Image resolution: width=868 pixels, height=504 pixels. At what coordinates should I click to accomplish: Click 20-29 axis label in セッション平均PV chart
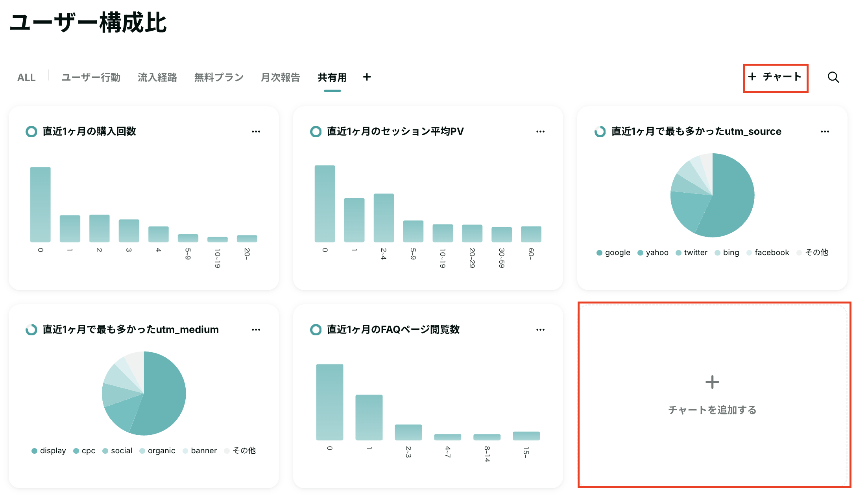click(x=472, y=258)
